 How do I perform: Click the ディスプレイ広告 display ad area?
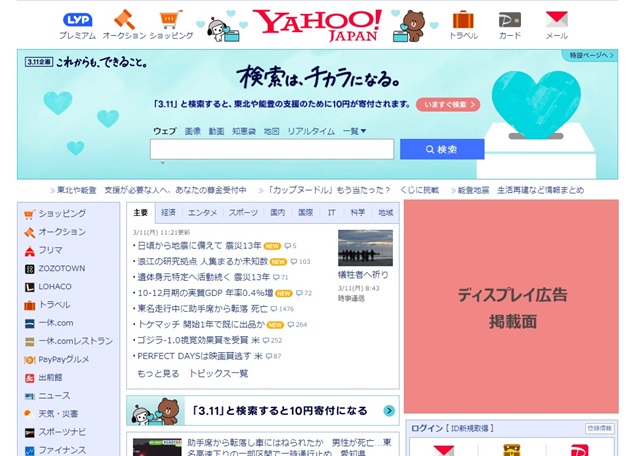pos(511,307)
